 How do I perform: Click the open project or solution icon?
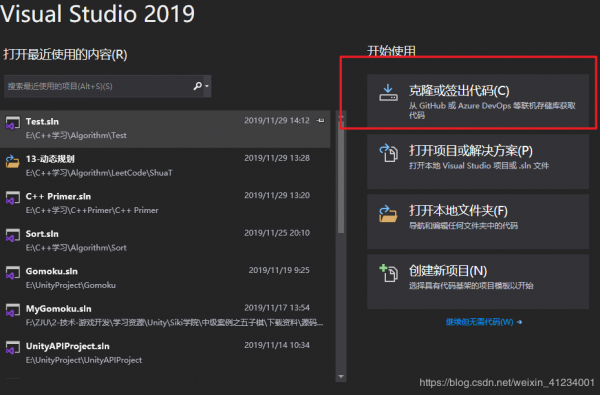click(388, 153)
